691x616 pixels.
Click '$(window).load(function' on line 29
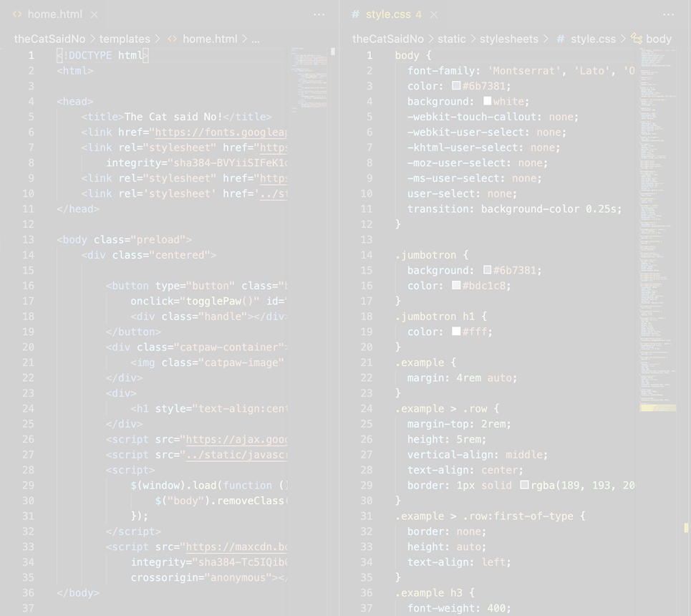(201, 486)
